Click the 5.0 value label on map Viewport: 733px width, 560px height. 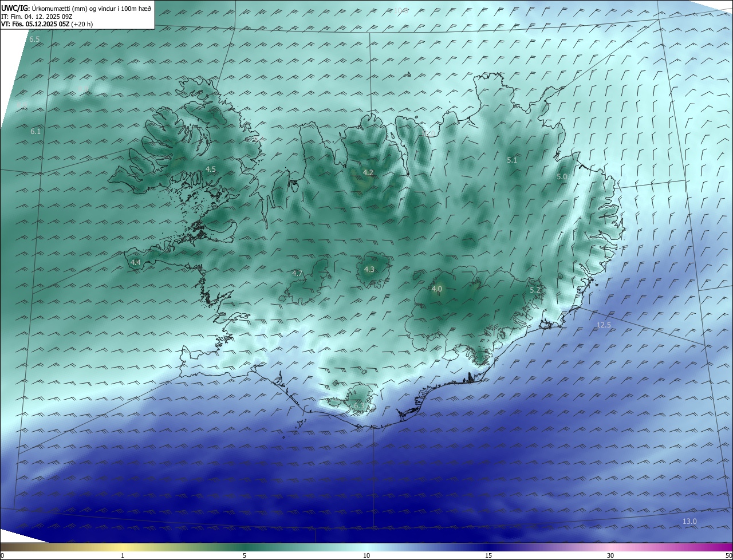(562, 177)
